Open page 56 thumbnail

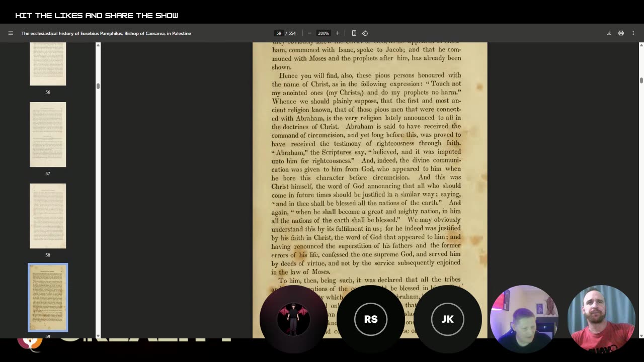(48, 64)
